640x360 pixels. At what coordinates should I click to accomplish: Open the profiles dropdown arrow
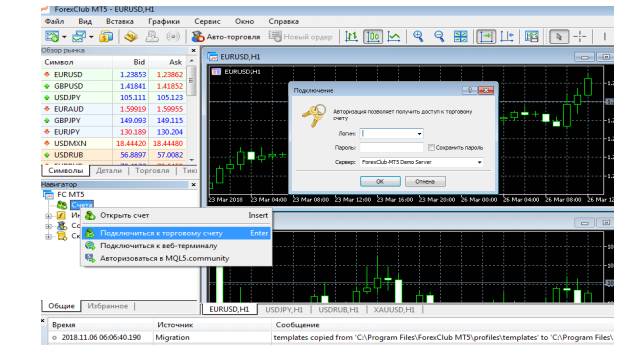[x=91, y=37]
